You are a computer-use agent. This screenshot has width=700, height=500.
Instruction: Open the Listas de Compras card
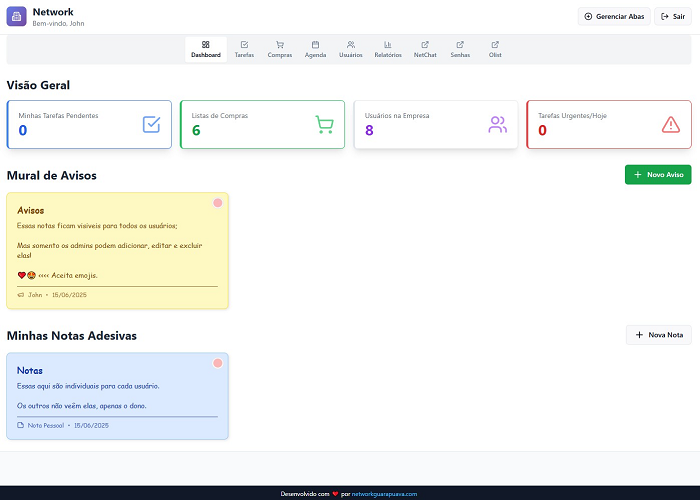tap(262, 125)
